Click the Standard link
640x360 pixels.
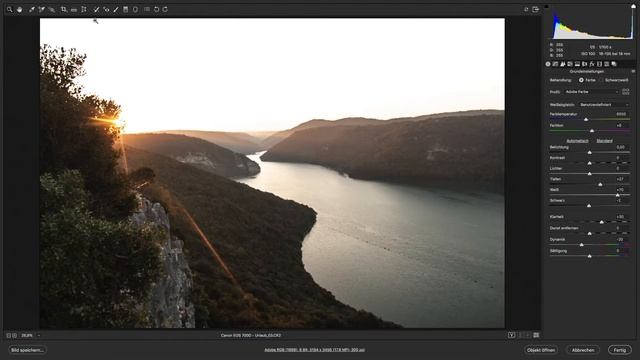pyautogui.click(x=604, y=141)
